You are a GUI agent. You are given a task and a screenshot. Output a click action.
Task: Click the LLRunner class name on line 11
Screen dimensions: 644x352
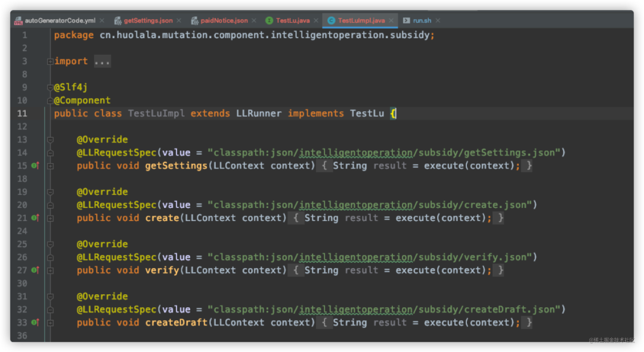click(259, 113)
